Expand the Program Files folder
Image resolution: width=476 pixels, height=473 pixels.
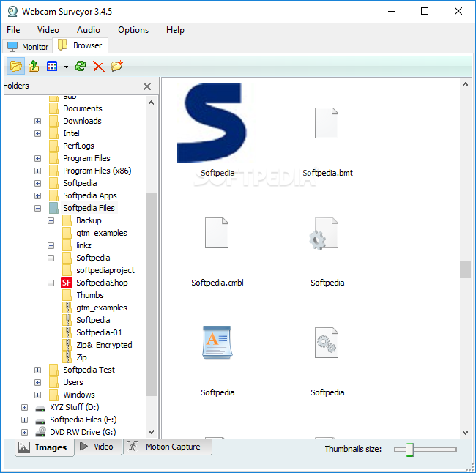(37, 158)
